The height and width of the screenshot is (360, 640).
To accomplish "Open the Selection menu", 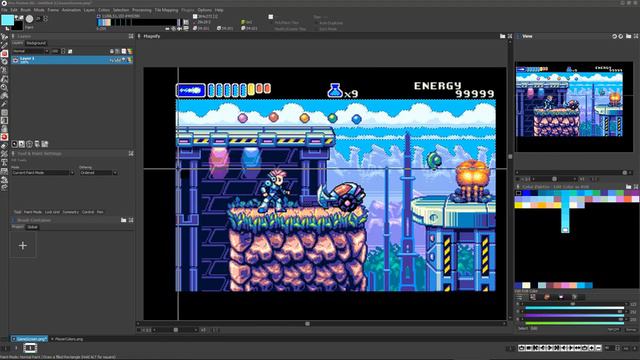I will click(x=121, y=10).
